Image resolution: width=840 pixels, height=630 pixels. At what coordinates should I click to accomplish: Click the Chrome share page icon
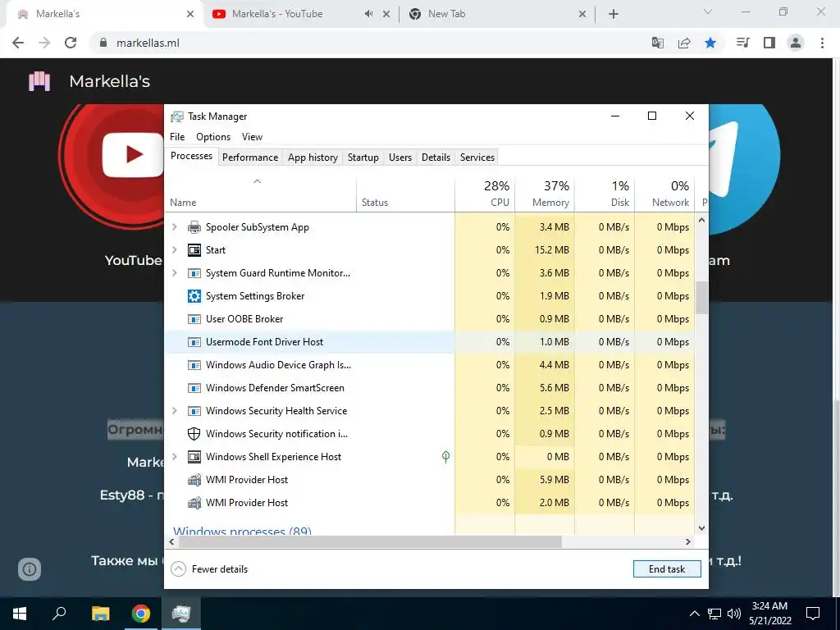(x=684, y=43)
